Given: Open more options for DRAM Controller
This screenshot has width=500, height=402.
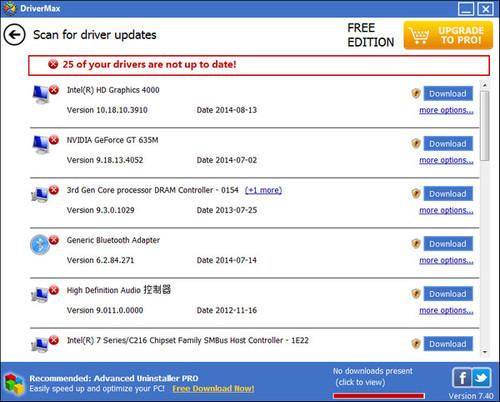Looking at the screenshot, I should (x=446, y=210).
